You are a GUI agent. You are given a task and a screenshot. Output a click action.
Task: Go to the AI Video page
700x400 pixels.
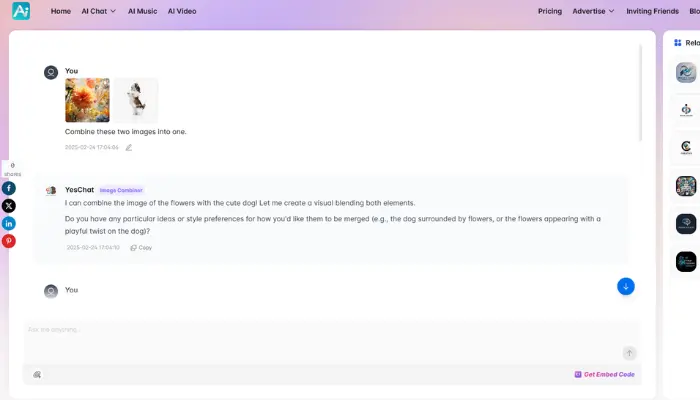(x=182, y=11)
